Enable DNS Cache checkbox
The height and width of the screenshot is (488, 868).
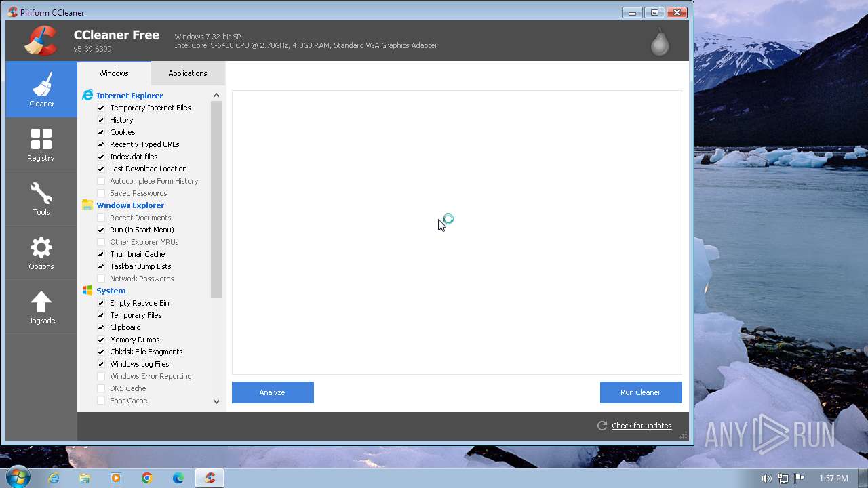[101, 388]
